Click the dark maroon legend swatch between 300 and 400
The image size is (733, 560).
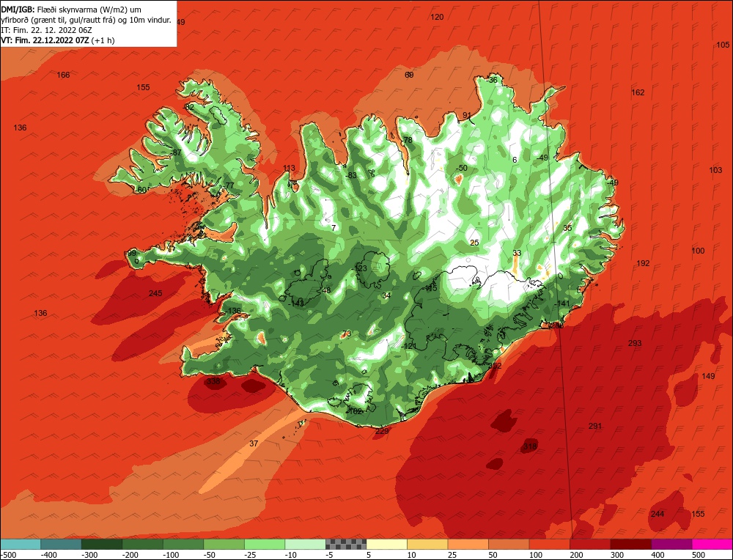(x=631, y=544)
